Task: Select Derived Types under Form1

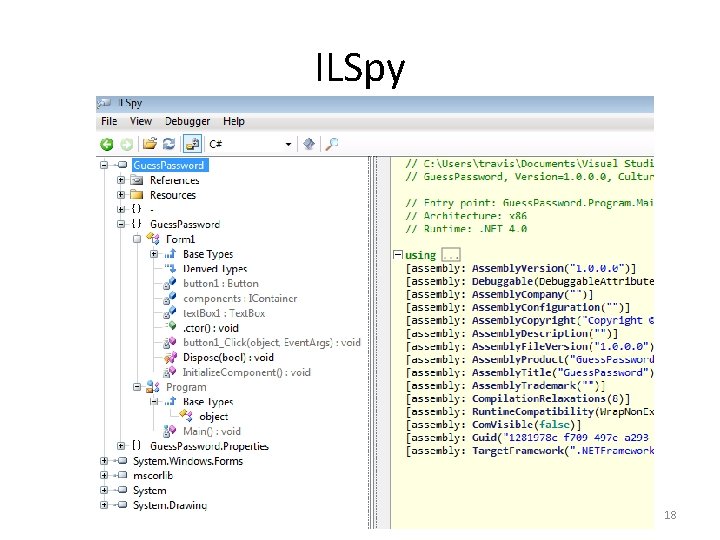Action: 215,269
